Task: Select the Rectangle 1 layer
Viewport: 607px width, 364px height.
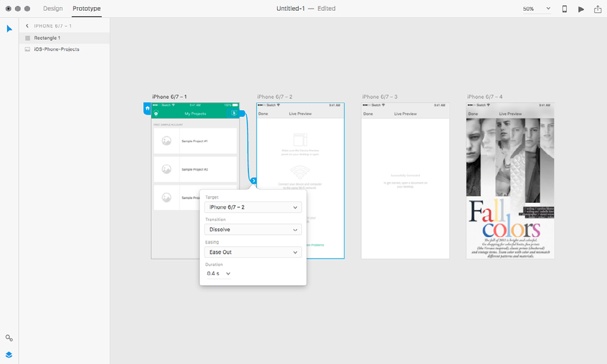Action: point(65,38)
